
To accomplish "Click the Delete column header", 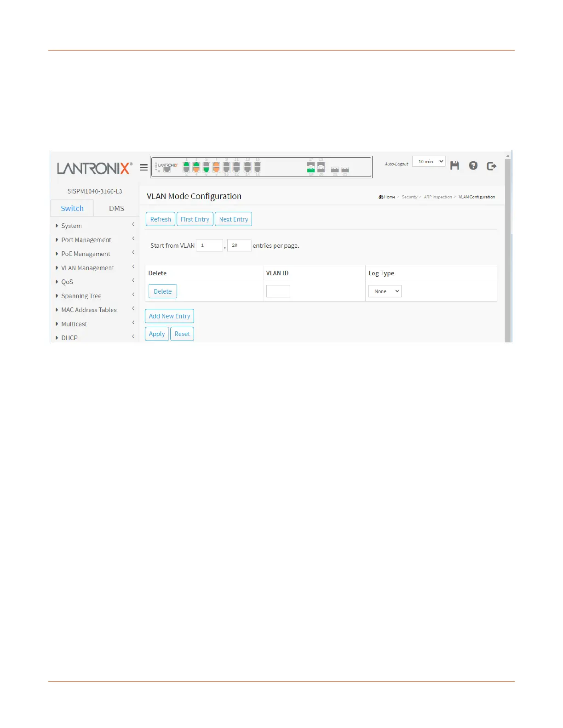I will pos(157,273).
